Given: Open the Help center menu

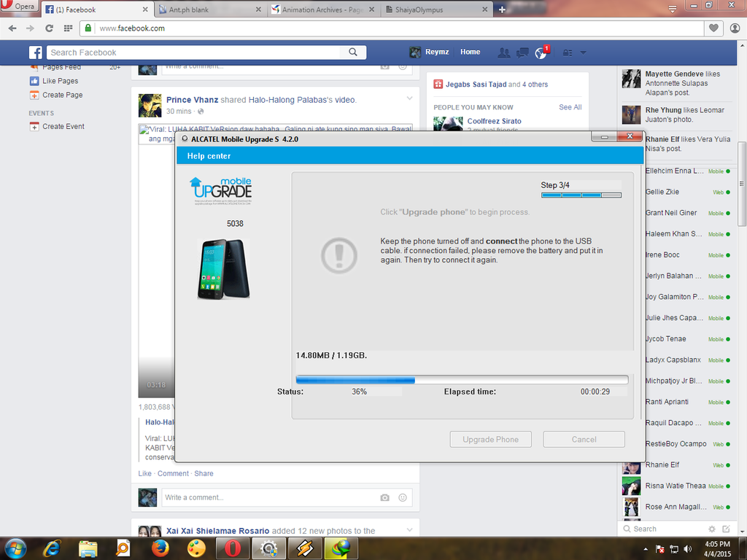Looking at the screenshot, I should [x=209, y=156].
